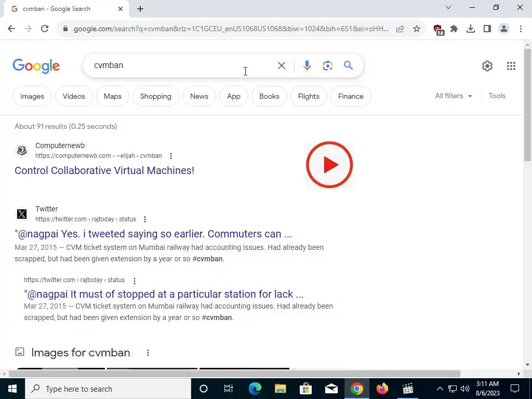This screenshot has width=532, height=399.
Task: Filter results by Videos
Action: (74, 96)
